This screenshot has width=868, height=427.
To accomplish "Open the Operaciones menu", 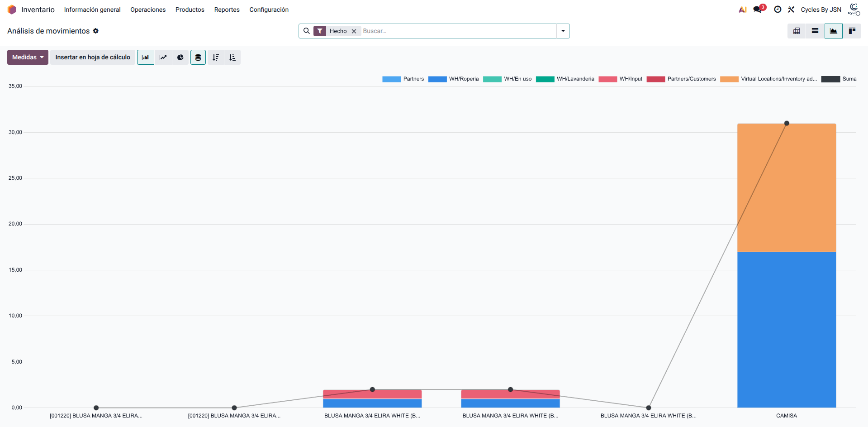I will click(148, 10).
